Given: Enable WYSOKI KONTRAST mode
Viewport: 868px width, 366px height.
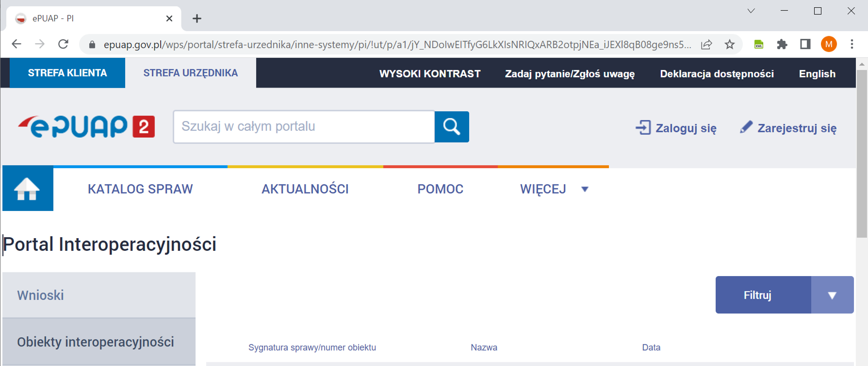Looking at the screenshot, I should [x=429, y=74].
